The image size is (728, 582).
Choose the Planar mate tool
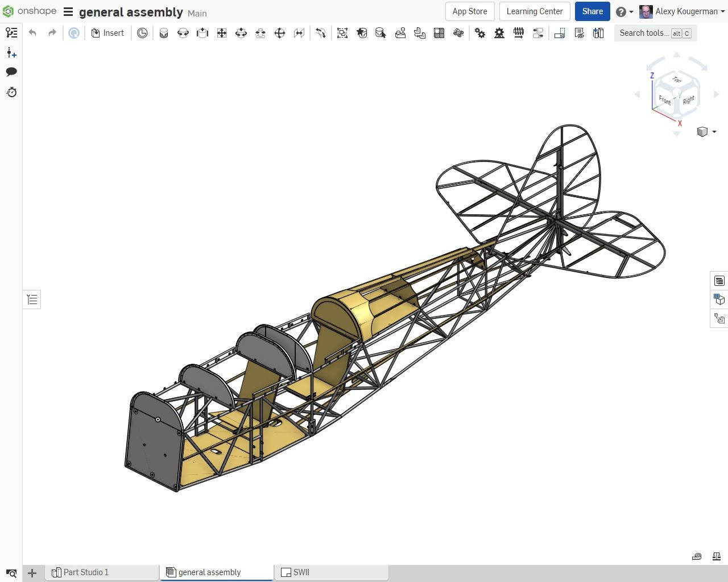point(222,33)
